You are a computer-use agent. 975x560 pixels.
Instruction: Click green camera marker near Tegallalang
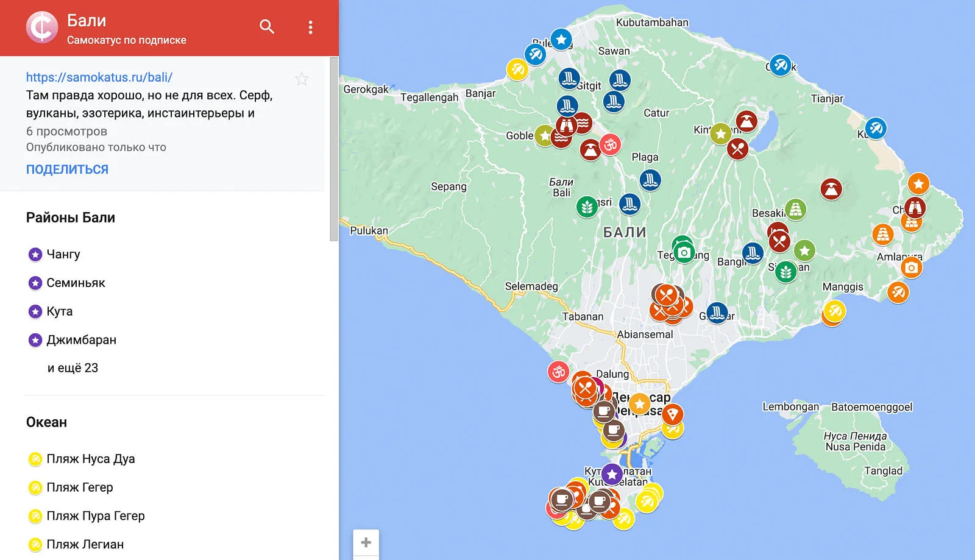pos(684,252)
